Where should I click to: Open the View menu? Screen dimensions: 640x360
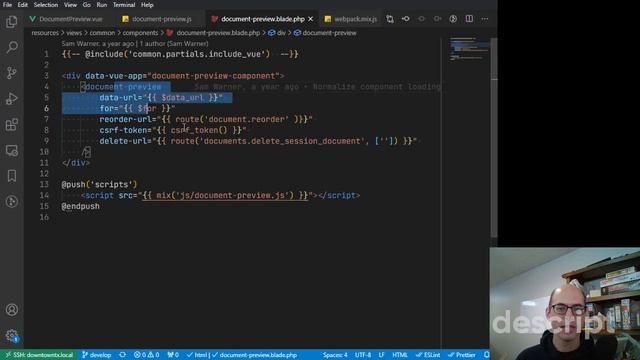(70, 5)
